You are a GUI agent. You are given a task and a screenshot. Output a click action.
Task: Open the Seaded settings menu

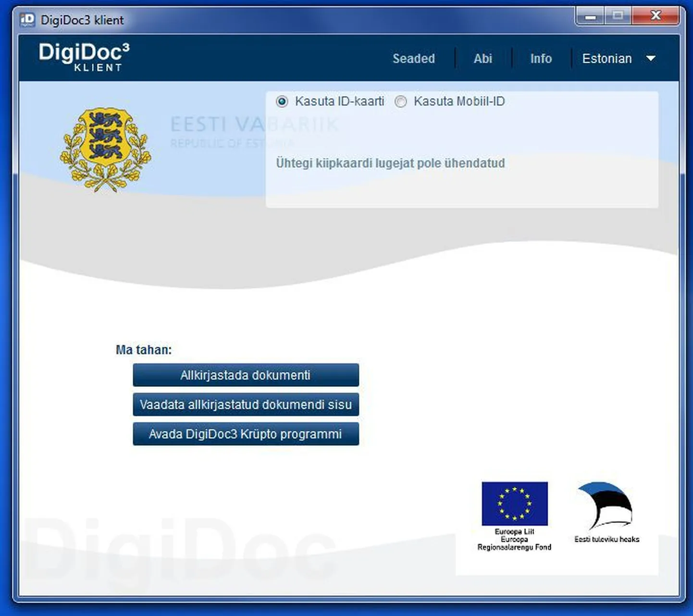[414, 59]
